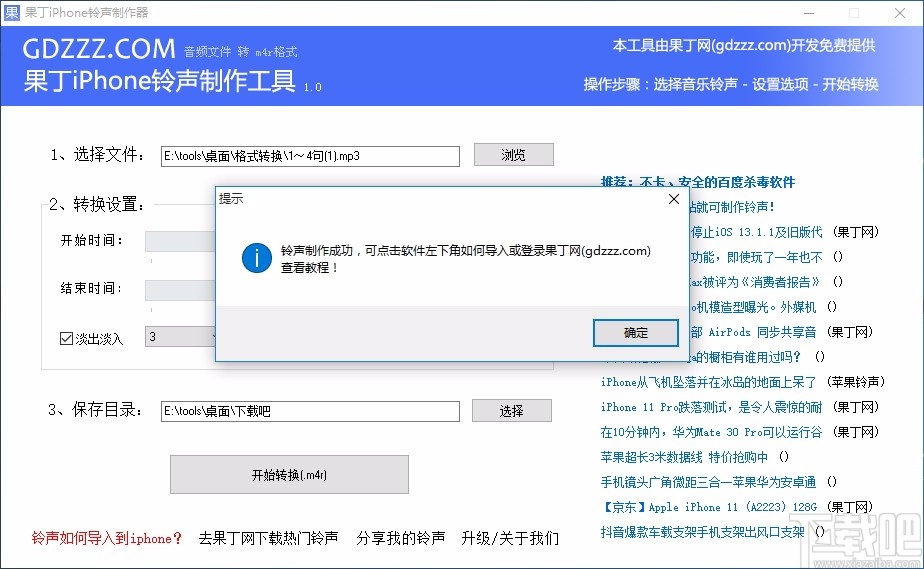Viewport: 924px width, 569px height.
Task: Open 苹果超长3米数据线 特价抢购中 link
Action: pyautogui.click(x=684, y=457)
